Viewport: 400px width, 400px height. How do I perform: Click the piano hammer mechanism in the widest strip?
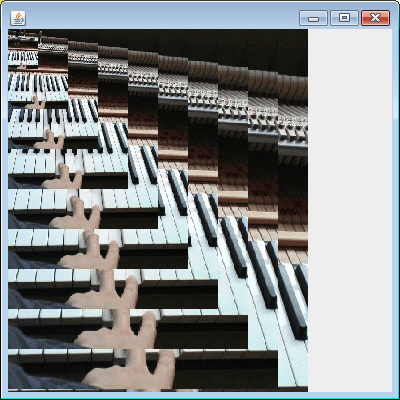tap(293, 128)
